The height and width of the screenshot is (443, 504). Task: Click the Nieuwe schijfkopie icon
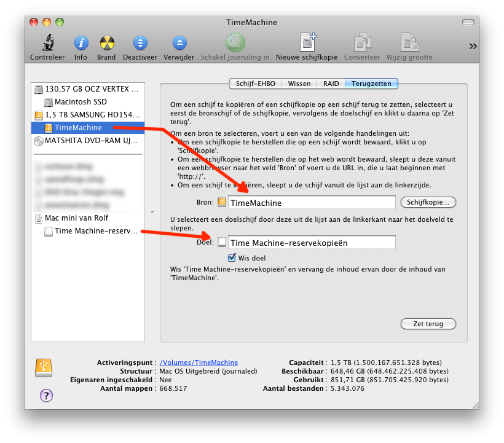tap(307, 43)
